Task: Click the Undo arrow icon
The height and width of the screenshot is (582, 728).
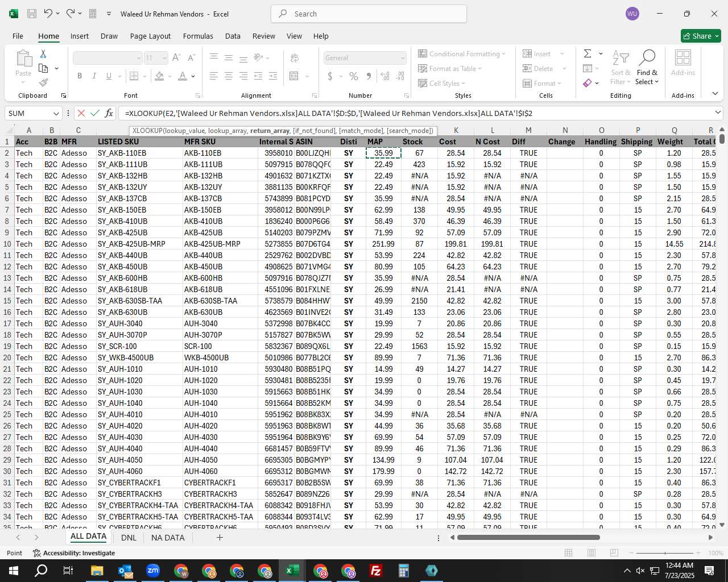Action: pyautogui.click(x=48, y=14)
